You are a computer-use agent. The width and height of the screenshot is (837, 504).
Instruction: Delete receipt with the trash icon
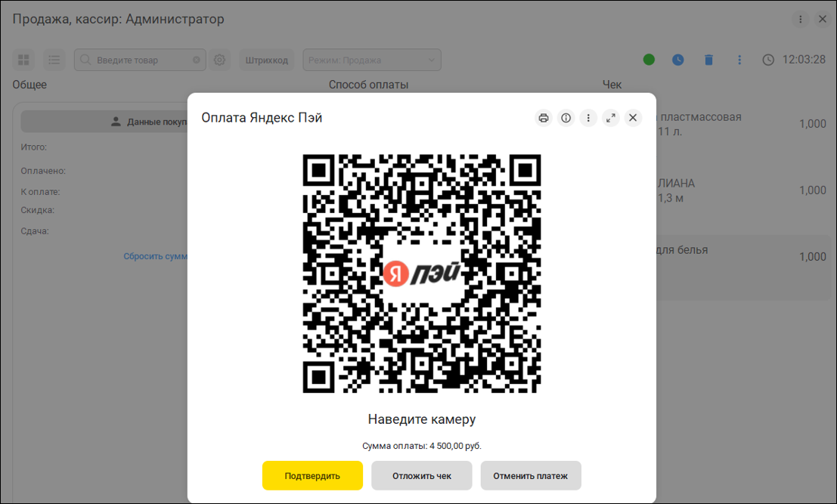(709, 60)
